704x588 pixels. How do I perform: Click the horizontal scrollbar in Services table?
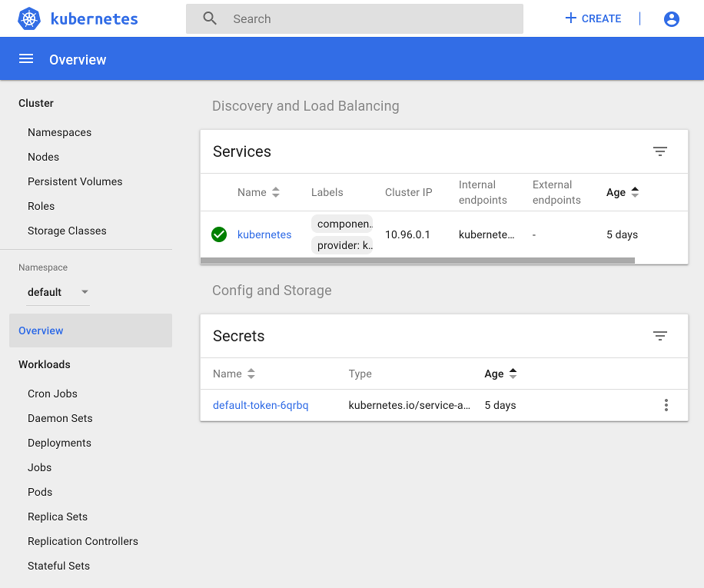[x=417, y=261]
